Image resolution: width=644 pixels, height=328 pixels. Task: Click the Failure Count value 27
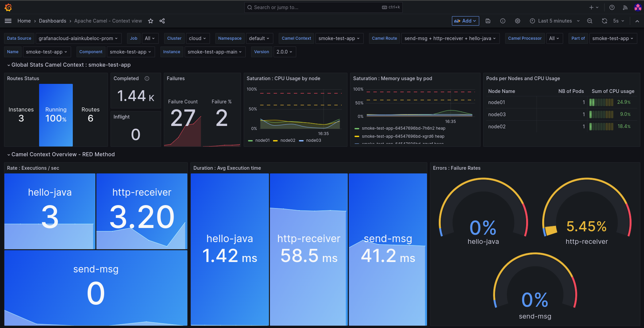[x=183, y=118]
